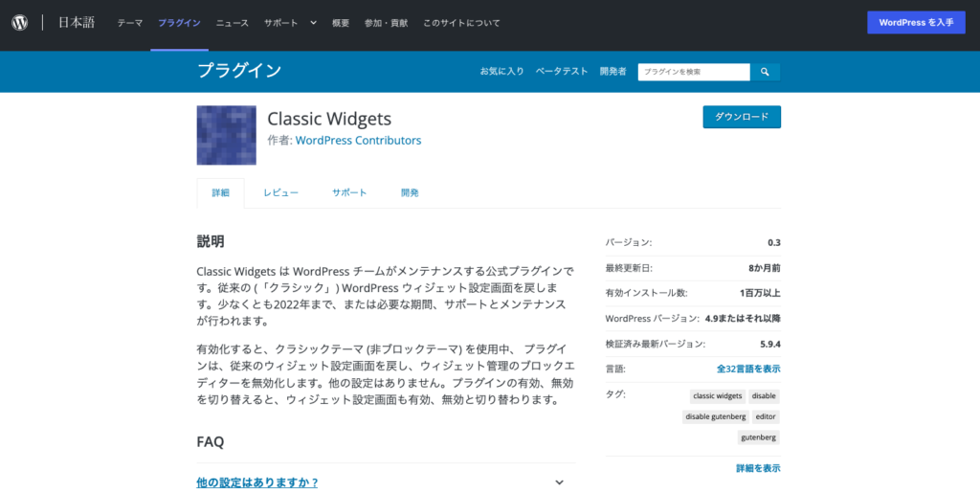Switch to the レビュー tab
Screen dimensions: 980x493
[280, 193]
